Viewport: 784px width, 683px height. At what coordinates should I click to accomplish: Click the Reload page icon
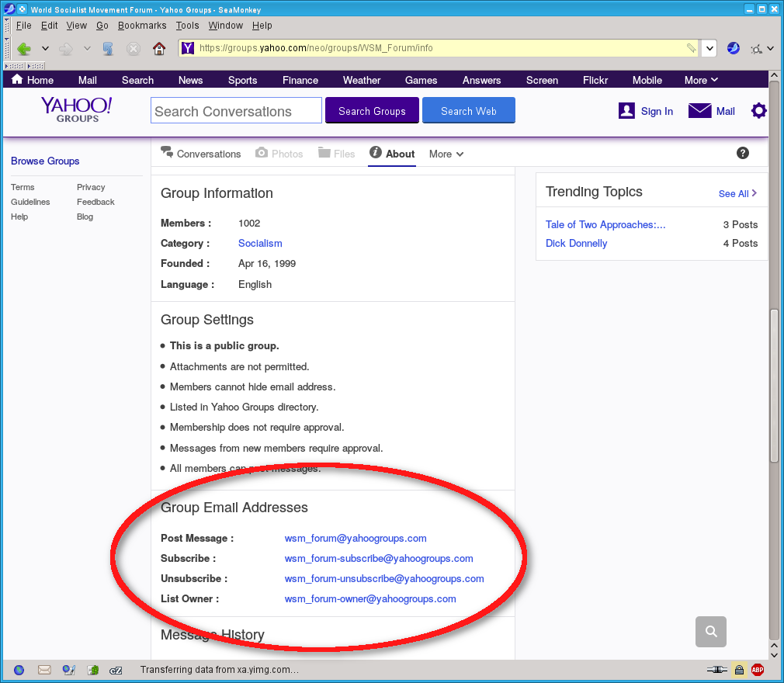tap(108, 48)
